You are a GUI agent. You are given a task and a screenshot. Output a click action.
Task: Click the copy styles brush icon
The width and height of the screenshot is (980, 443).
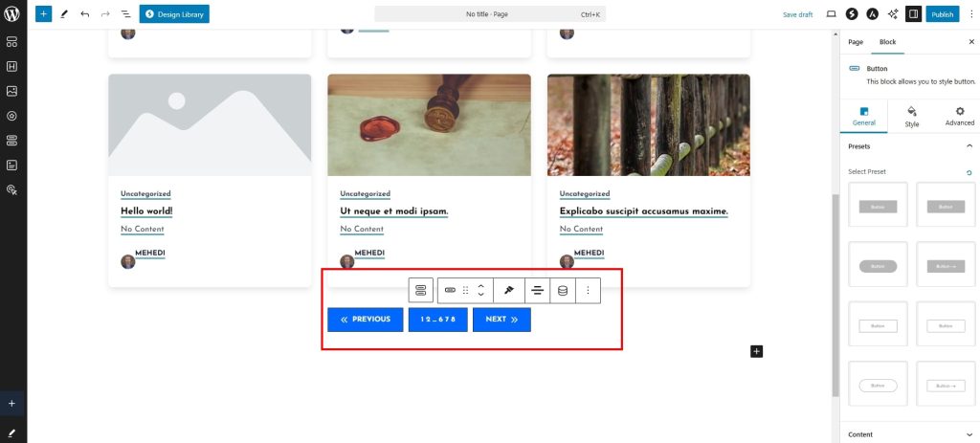[508, 290]
